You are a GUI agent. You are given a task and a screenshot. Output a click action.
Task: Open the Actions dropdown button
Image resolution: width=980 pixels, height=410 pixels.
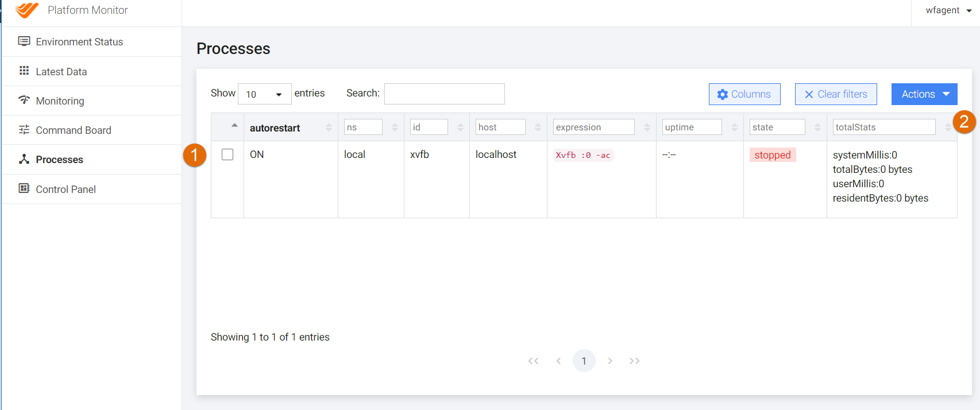coord(924,94)
